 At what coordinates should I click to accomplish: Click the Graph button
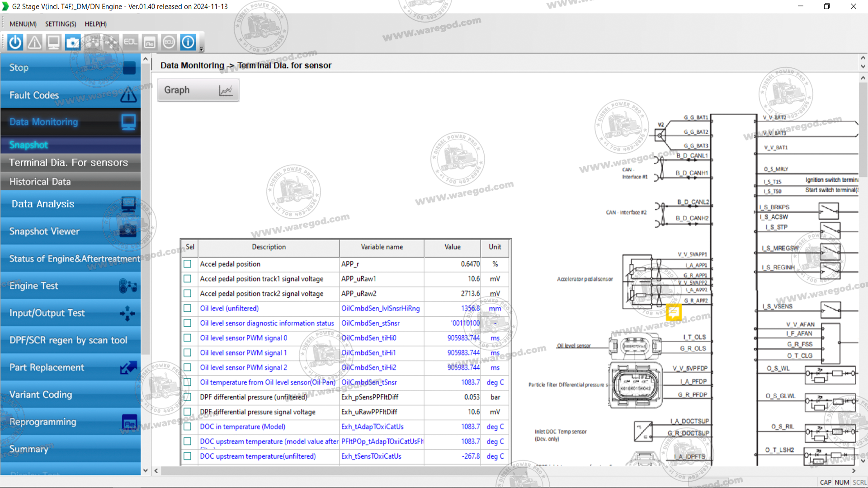198,90
